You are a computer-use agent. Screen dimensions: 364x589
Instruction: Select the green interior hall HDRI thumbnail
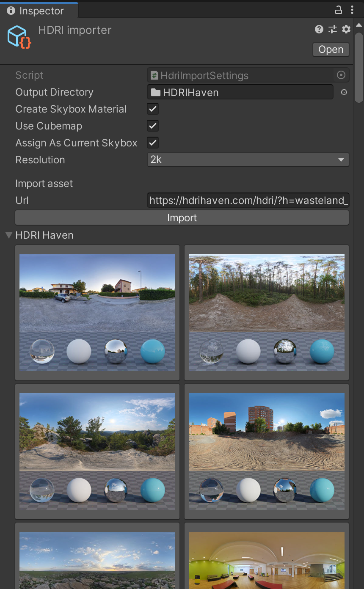267,556
